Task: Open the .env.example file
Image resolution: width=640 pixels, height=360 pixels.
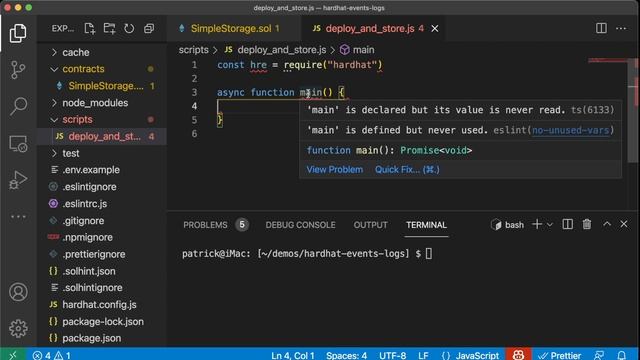Action: coord(102,170)
